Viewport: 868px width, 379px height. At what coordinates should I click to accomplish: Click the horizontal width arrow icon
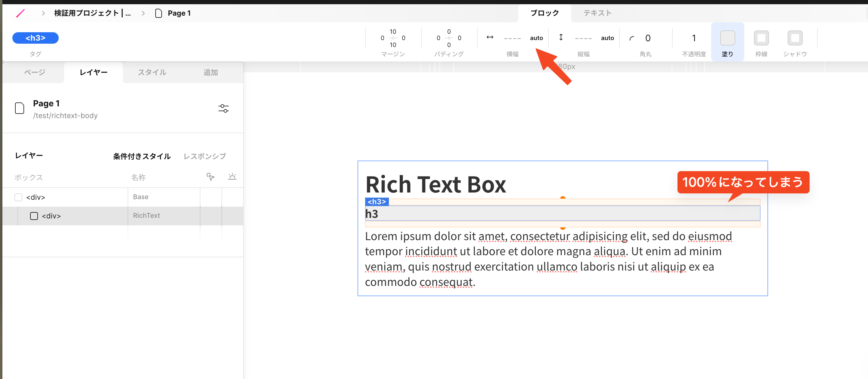[x=490, y=37]
